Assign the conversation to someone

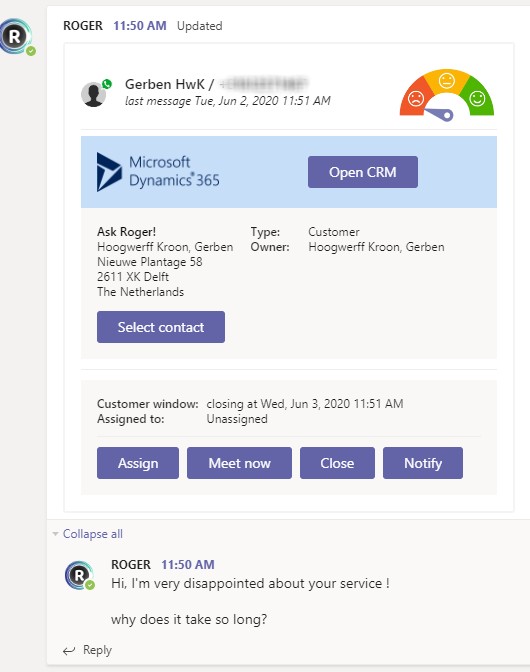[138, 463]
